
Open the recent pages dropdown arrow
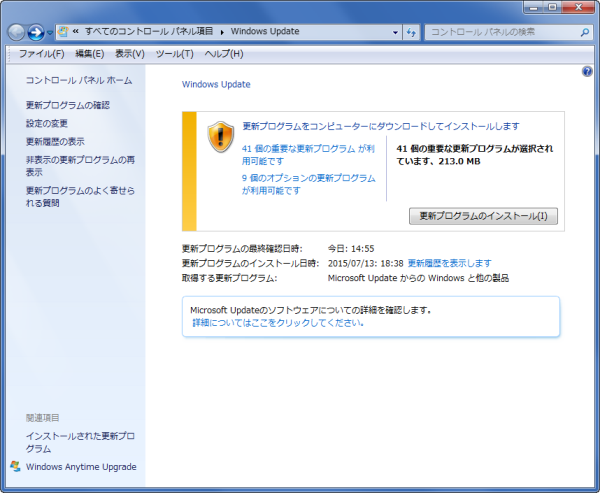[x=50, y=33]
